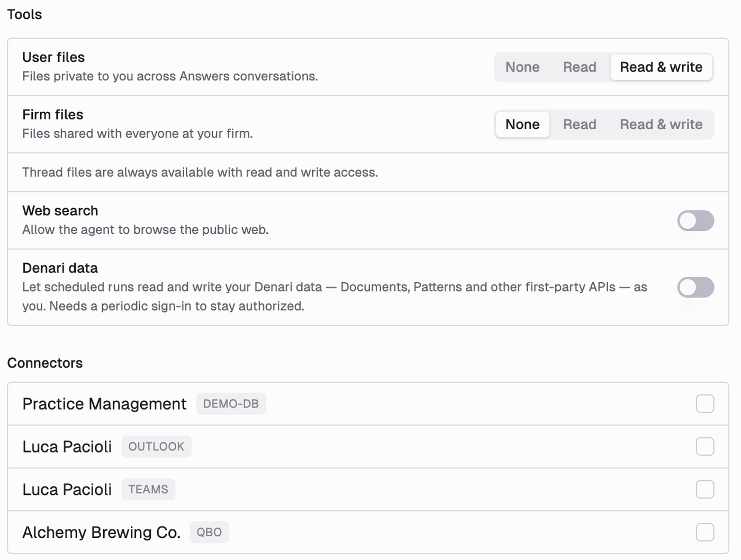This screenshot has width=741, height=560.
Task: Set Firm files access to Read
Action: (x=580, y=124)
